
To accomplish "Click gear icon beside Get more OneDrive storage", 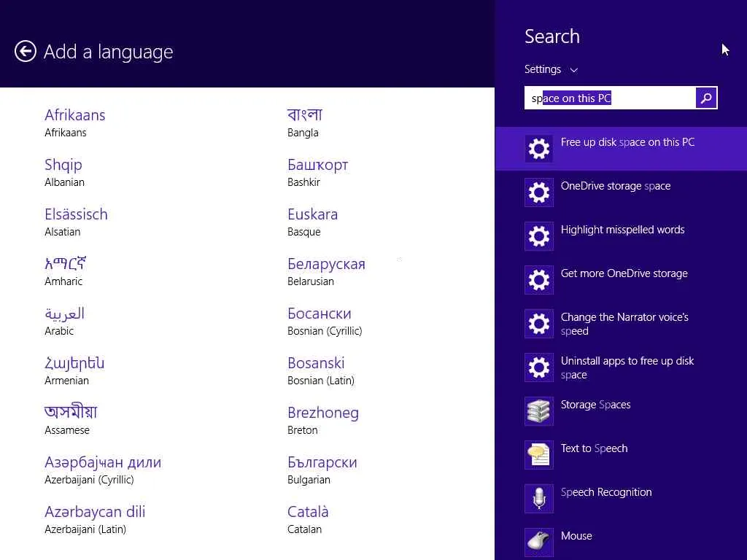I will click(x=539, y=281).
